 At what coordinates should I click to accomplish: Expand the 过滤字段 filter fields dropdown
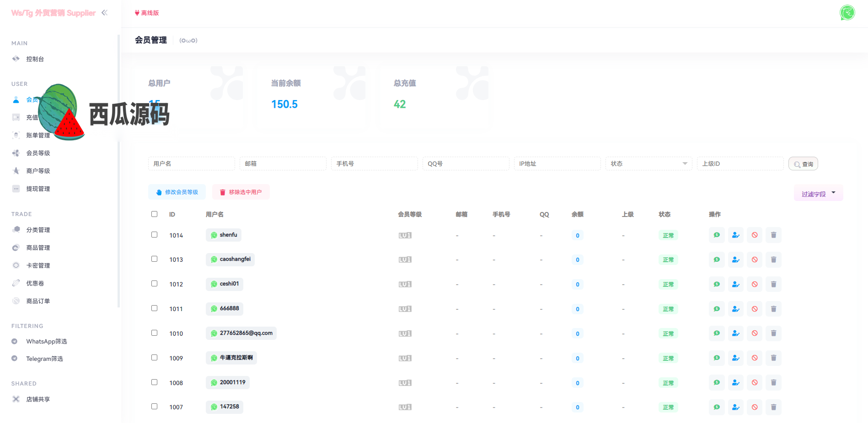pyautogui.click(x=818, y=194)
